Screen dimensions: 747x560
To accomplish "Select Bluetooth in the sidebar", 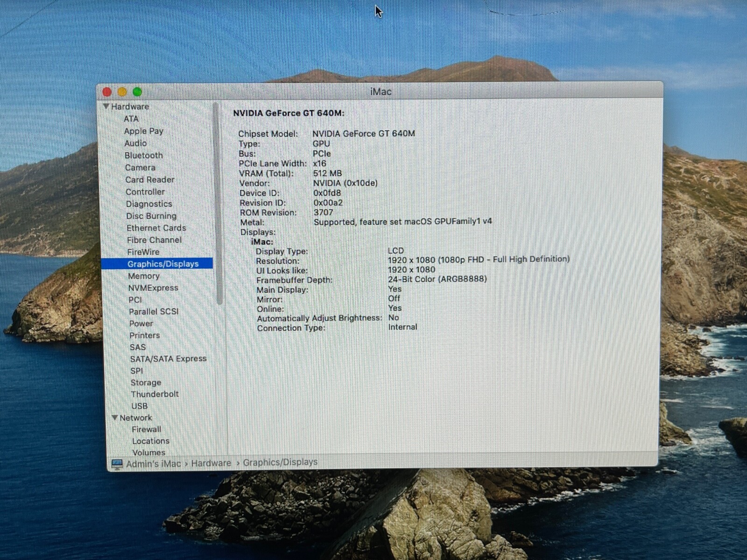I will click(144, 155).
